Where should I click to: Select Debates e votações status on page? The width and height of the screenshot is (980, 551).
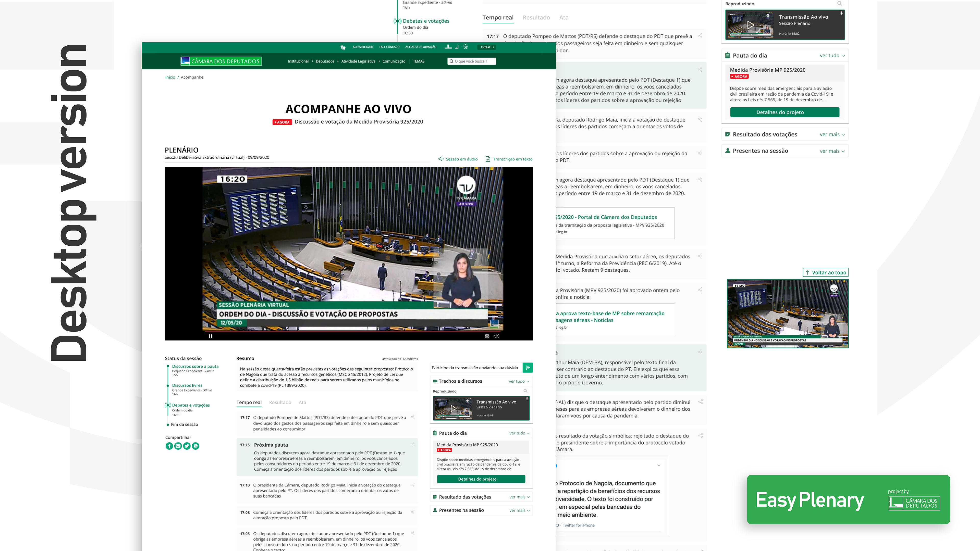(x=191, y=405)
